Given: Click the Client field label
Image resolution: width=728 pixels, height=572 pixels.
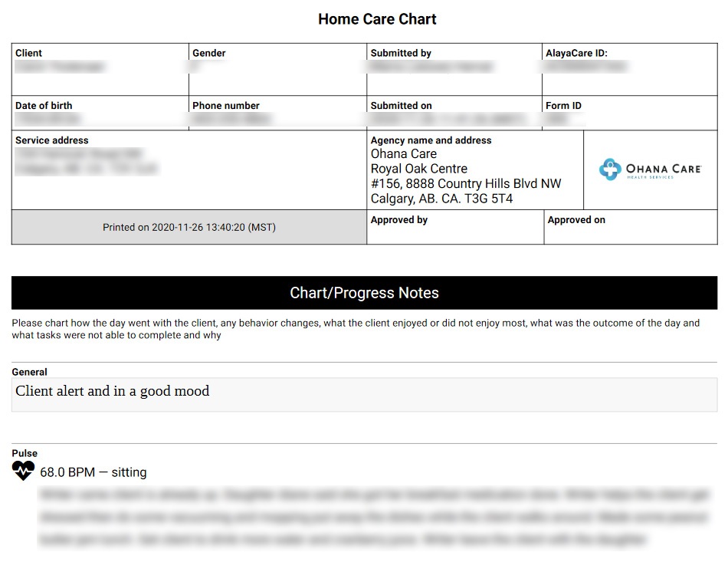Looking at the screenshot, I should click(x=29, y=53).
